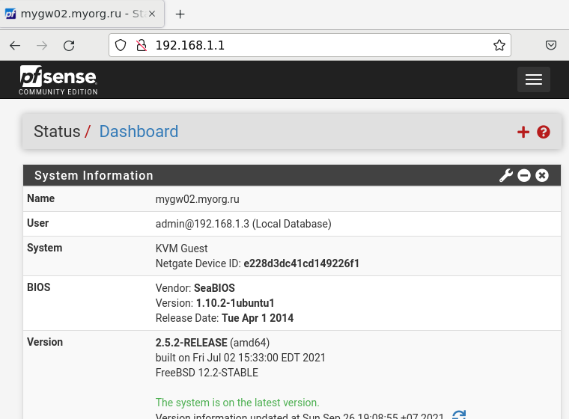569x419 pixels.
Task: Open the pfSense hamburger navigation menu
Action: (533, 79)
